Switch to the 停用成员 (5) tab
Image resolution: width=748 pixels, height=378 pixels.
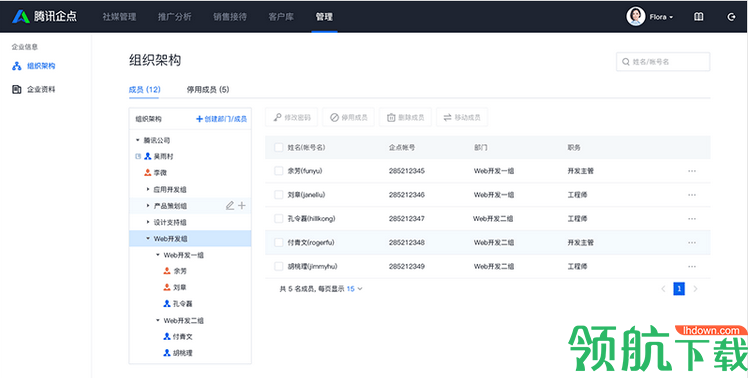[x=208, y=89]
